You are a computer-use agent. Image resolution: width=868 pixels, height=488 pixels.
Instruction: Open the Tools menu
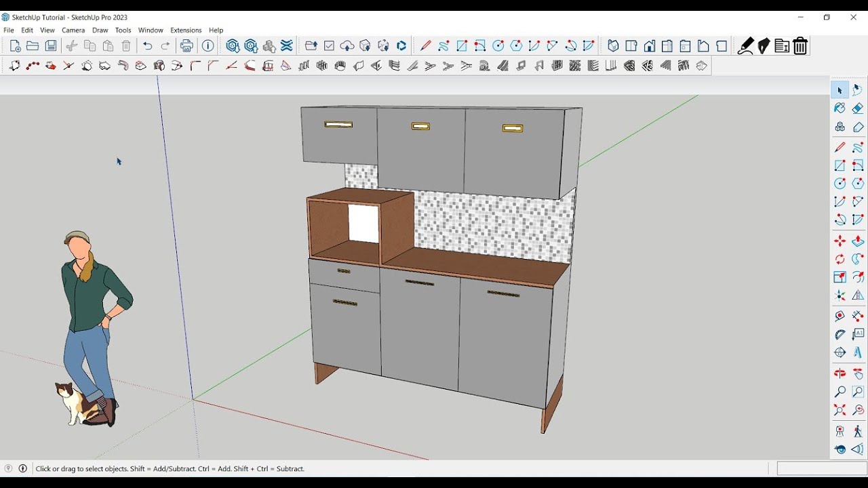click(123, 30)
